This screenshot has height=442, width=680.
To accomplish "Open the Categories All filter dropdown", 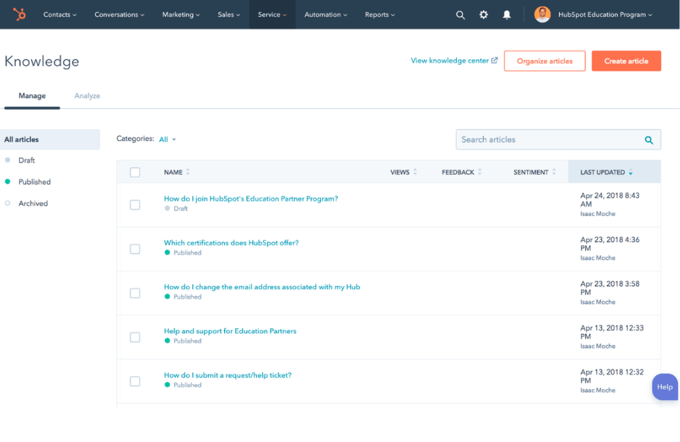I will pos(167,139).
